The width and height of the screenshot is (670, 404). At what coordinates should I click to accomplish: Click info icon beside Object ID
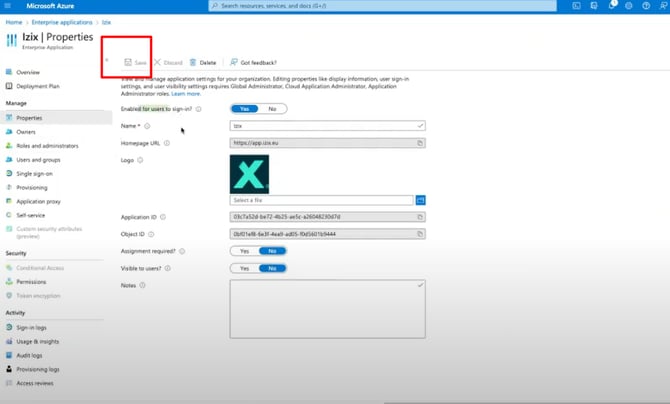(x=151, y=234)
